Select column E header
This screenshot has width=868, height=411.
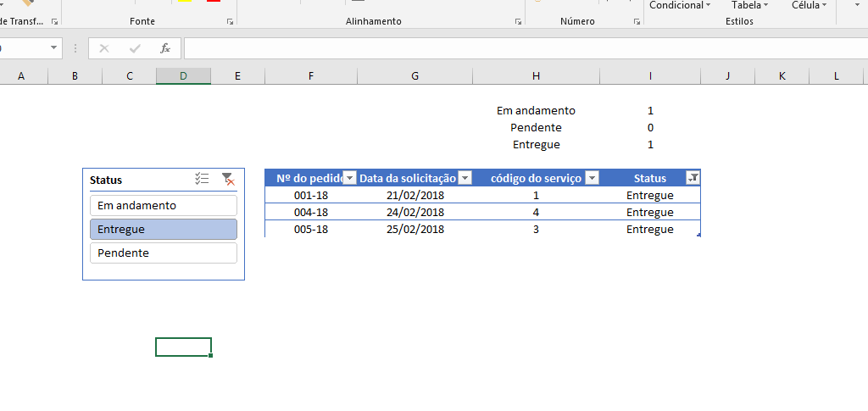[x=237, y=75]
